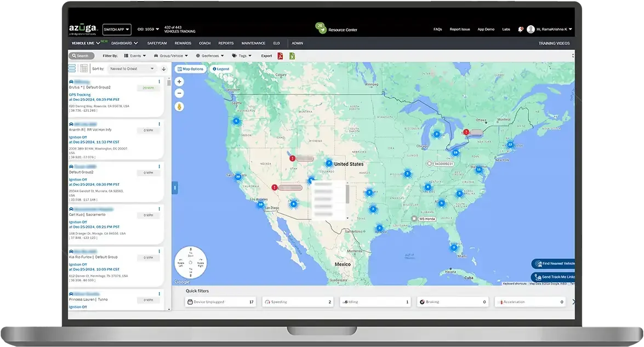644x347 pixels.
Task: Switch to grid table view icon
Action: tap(84, 69)
